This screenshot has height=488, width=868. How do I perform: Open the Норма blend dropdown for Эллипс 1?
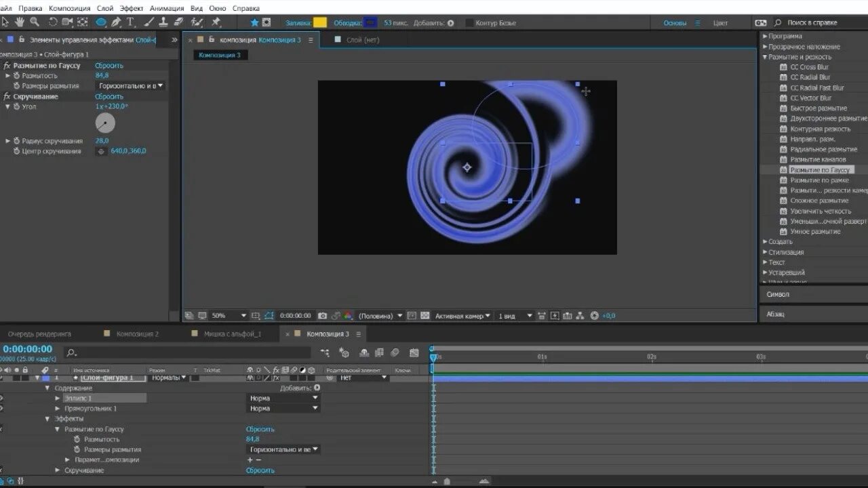tap(283, 399)
